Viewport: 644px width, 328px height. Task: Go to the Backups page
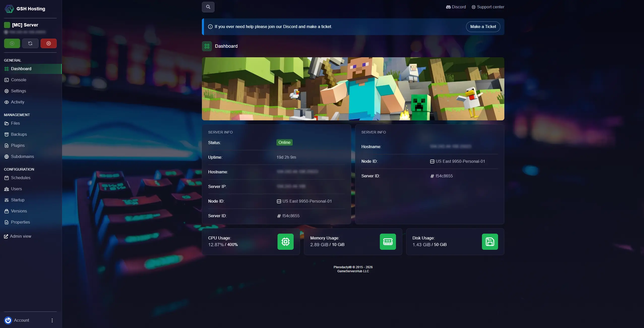pyautogui.click(x=19, y=134)
